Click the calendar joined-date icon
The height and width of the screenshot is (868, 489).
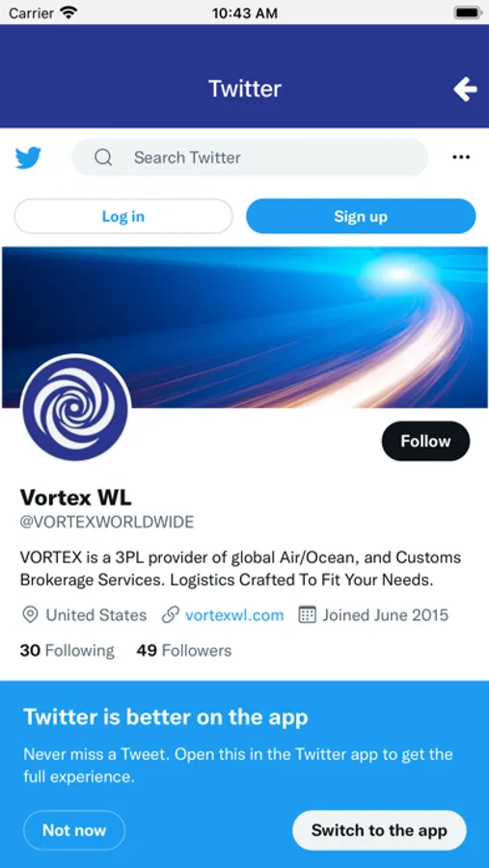[307, 615]
